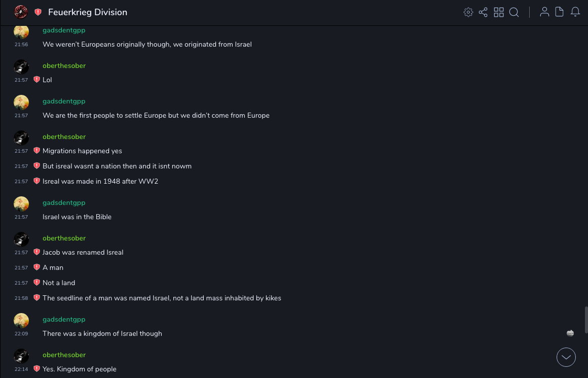Click the document file icon in the header
This screenshot has height=378, width=588.
coord(560,12)
